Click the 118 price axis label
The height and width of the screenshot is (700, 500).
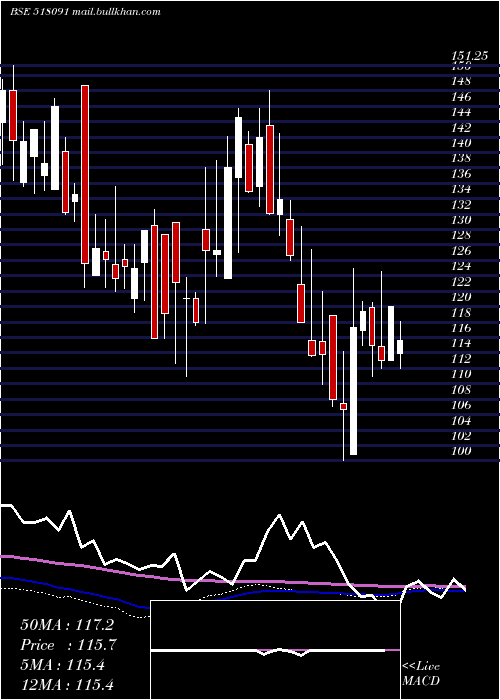click(461, 312)
